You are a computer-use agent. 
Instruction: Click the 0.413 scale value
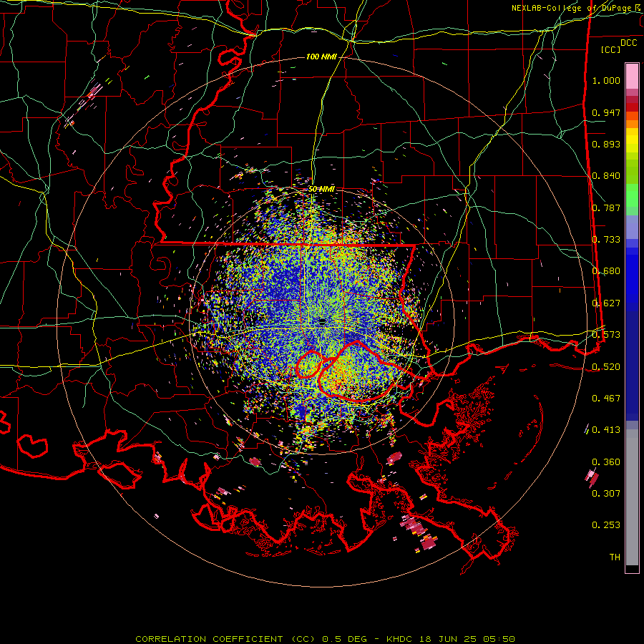click(606, 430)
